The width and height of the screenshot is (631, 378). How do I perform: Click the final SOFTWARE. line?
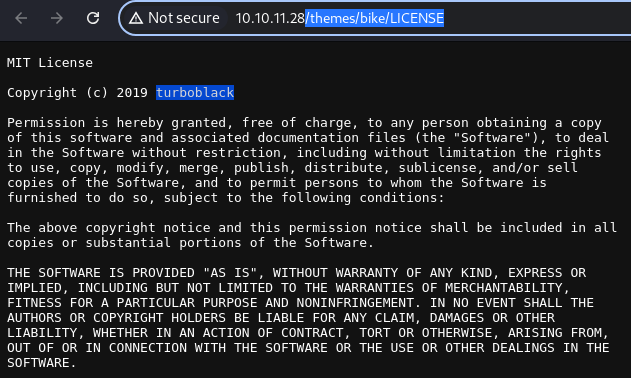pos(41,363)
